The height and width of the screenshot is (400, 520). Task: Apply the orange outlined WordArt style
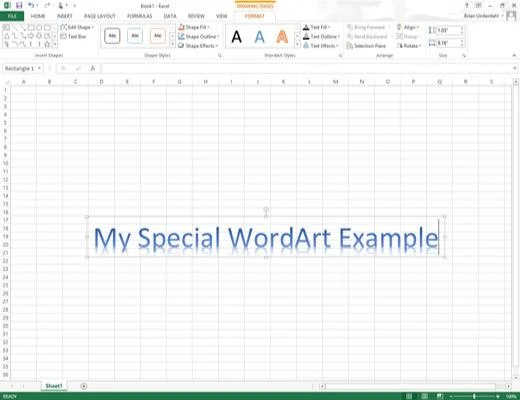pos(282,37)
